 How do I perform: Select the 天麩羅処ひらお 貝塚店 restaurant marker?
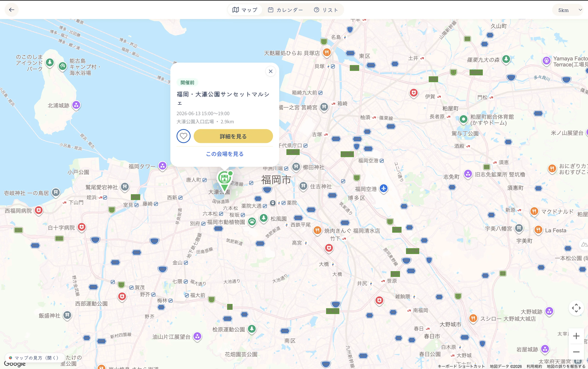click(326, 52)
